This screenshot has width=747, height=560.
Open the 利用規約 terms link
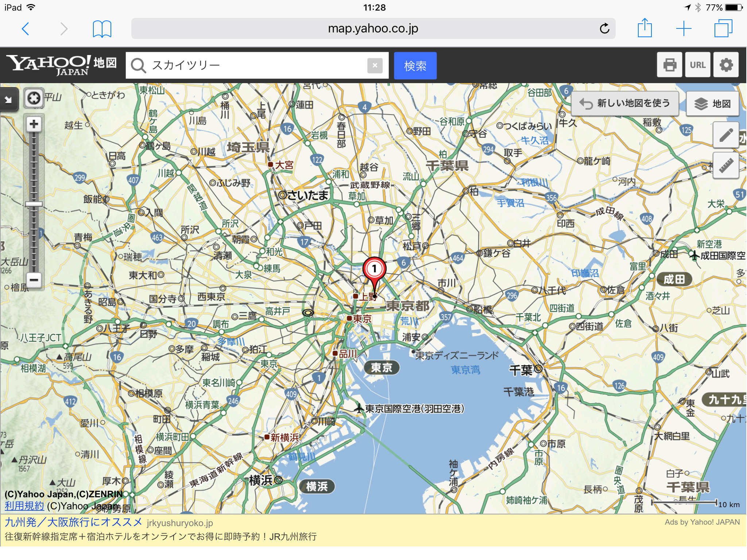click(x=24, y=506)
